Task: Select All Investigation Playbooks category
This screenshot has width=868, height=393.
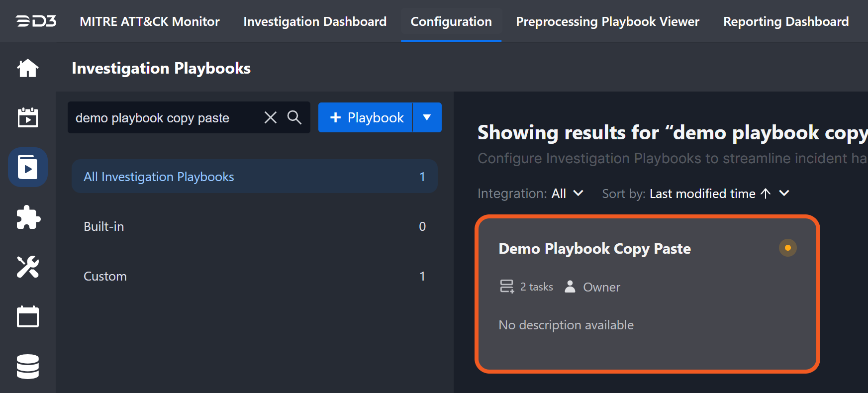Action: pyautogui.click(x=254, y=177)
